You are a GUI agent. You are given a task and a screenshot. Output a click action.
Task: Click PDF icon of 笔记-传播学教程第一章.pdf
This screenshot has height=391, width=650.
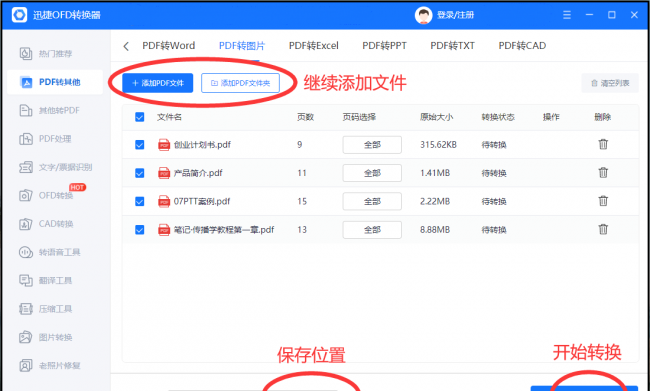tap(164, 230)
